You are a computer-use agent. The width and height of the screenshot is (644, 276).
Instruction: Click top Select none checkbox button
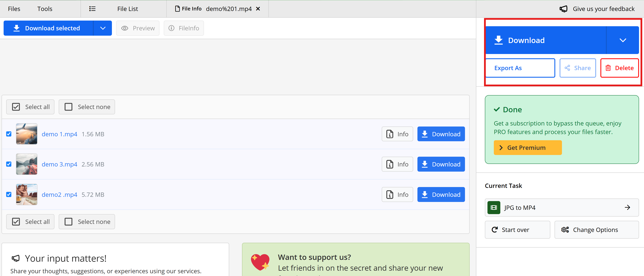coord(87,107)
